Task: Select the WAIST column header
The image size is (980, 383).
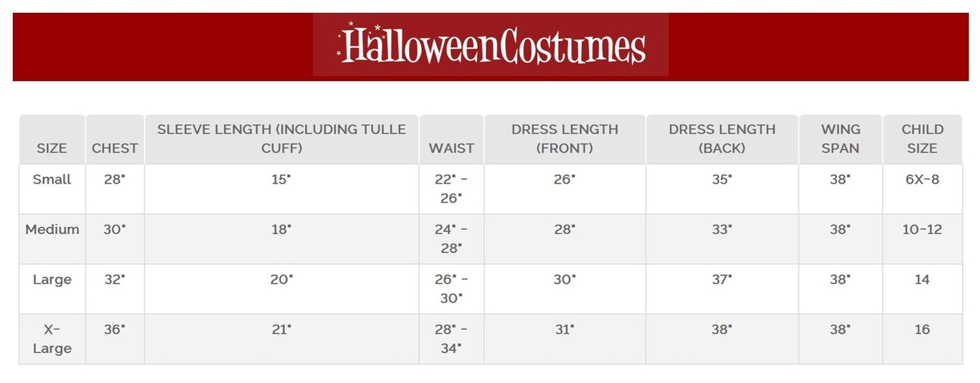Action: [x=451, y=148]
